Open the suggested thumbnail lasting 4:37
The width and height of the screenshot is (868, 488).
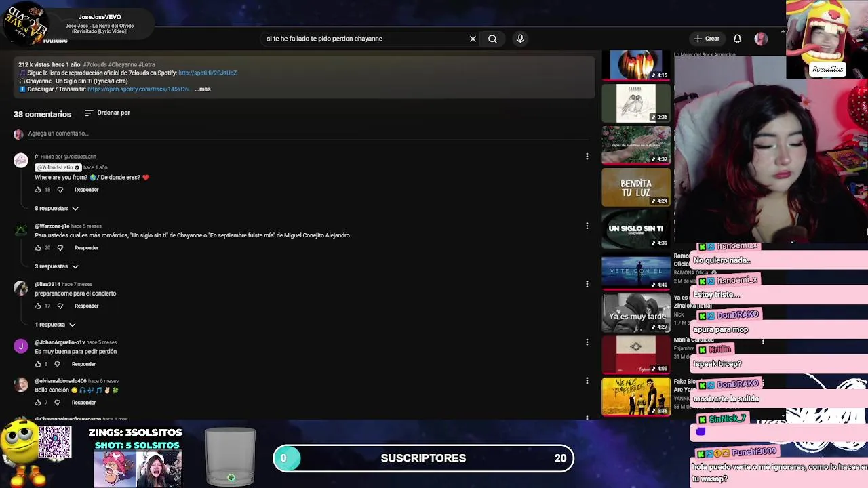point(636,145)
